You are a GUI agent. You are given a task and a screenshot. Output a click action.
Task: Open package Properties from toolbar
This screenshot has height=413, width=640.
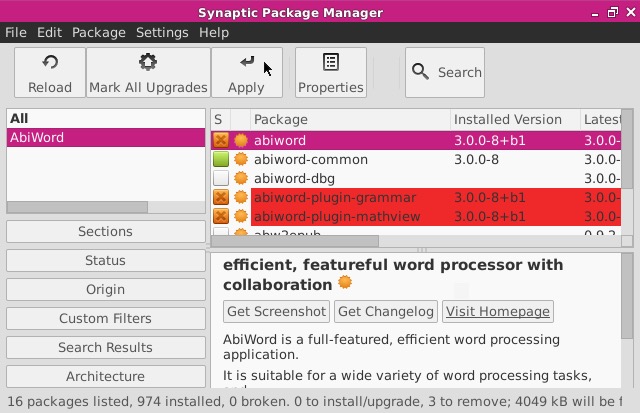pyautogui.click(x=330, y=64)
